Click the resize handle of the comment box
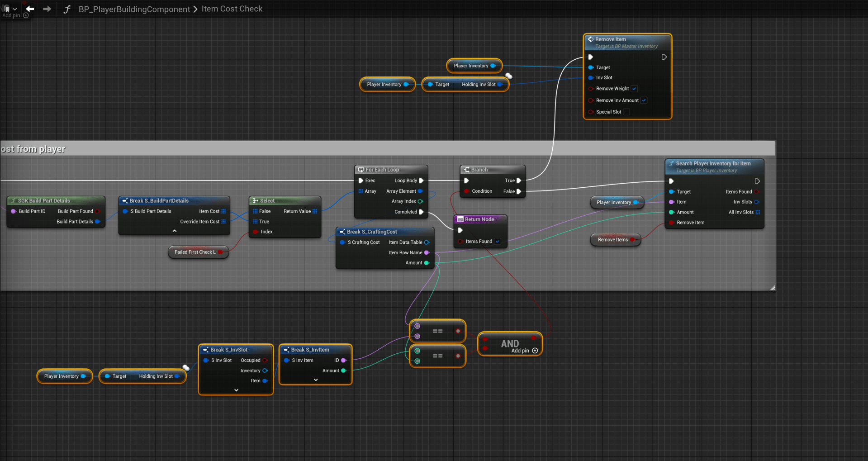 (773, 287)
